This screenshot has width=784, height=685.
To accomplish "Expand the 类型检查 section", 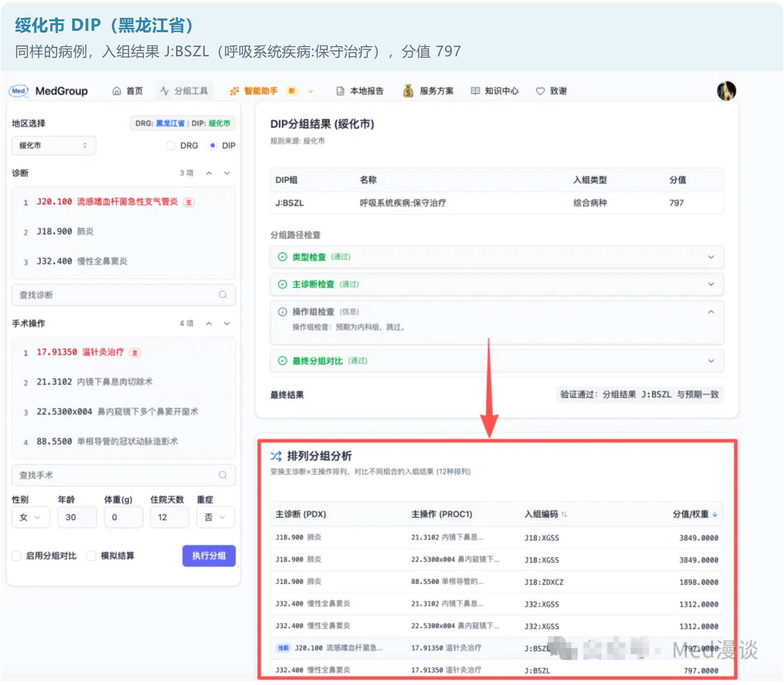I will [x=711, y=257].
